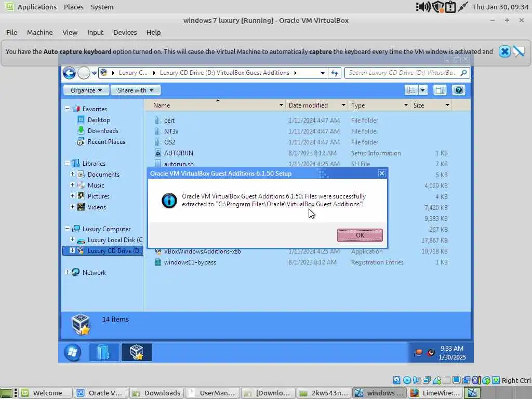Open the VirtualBox File menu

tap(11, 33)
